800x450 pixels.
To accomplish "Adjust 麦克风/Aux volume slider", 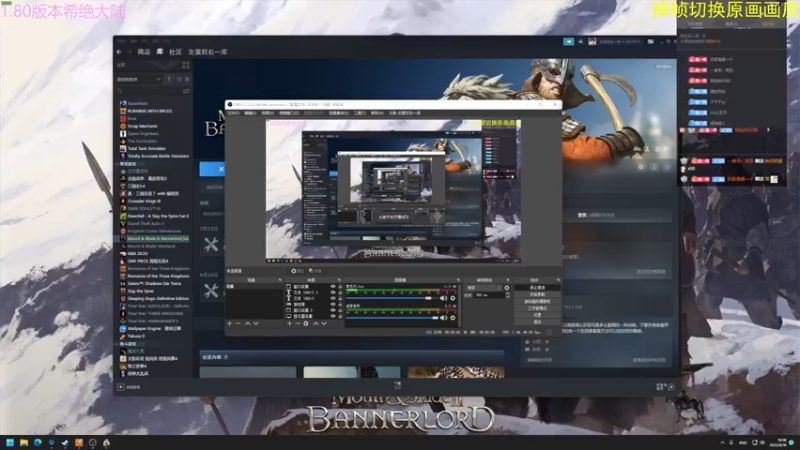I will coord(392,298).
